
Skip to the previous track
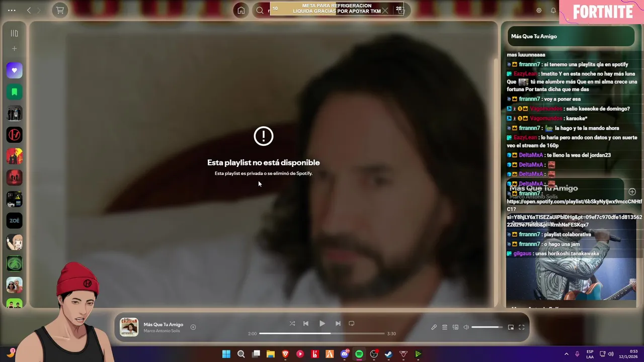click(x=306, y=323)
